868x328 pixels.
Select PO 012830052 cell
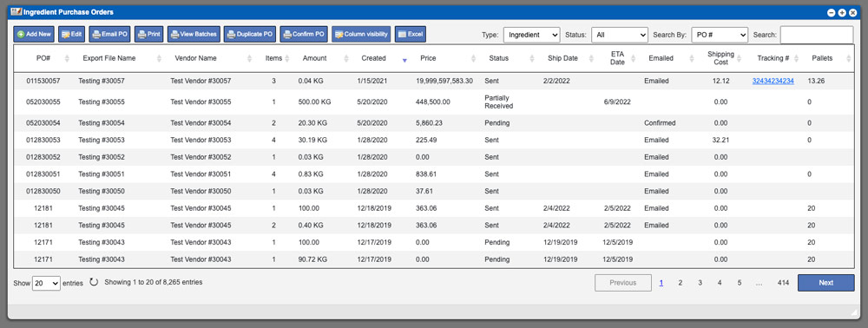coord(43,157)
